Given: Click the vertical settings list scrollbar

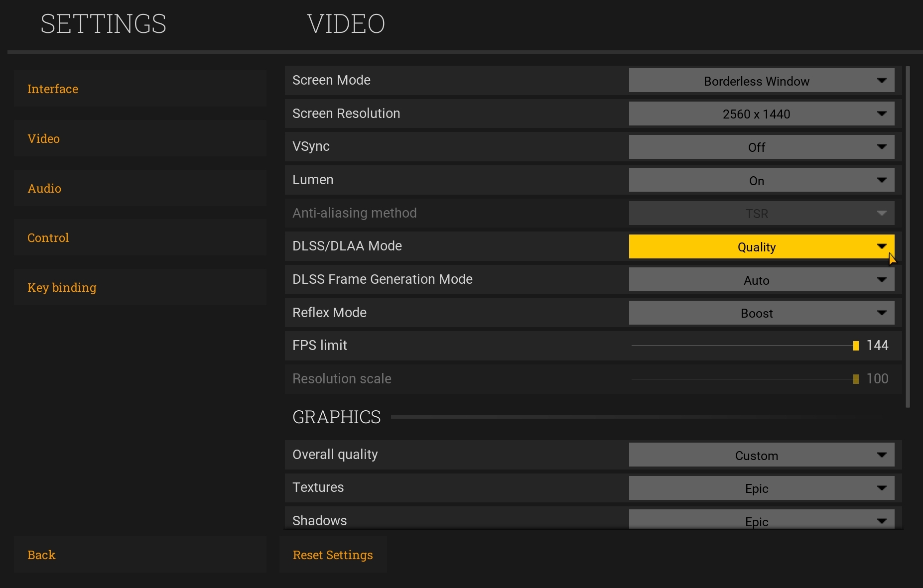Looking at the screenshot, I should pyautogui.click(x=908, y=236).
